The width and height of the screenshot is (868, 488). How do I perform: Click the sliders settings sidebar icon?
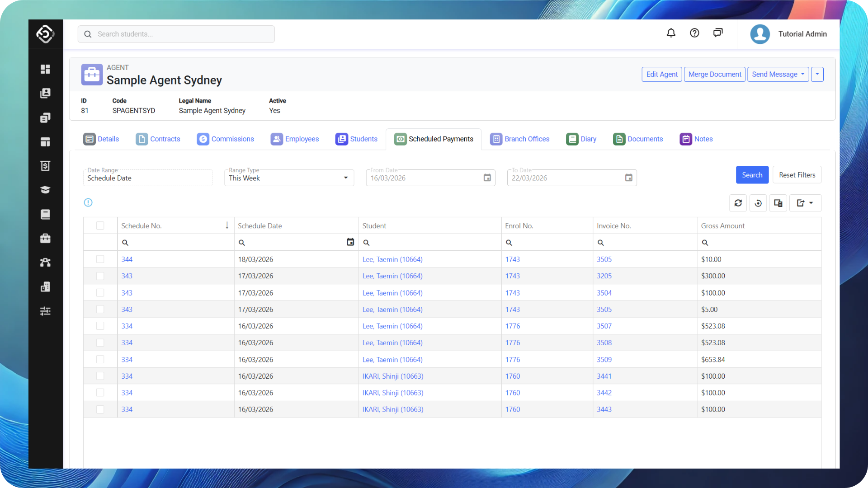point(45,311)
